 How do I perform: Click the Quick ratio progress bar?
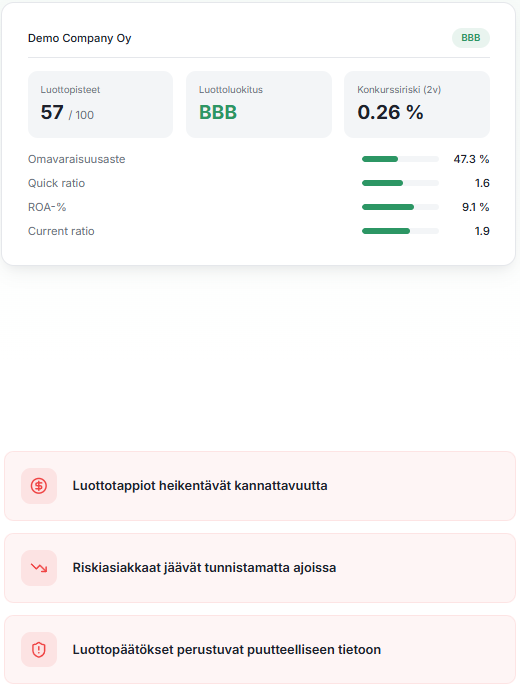pyautogui.click(x=400, y=183)
